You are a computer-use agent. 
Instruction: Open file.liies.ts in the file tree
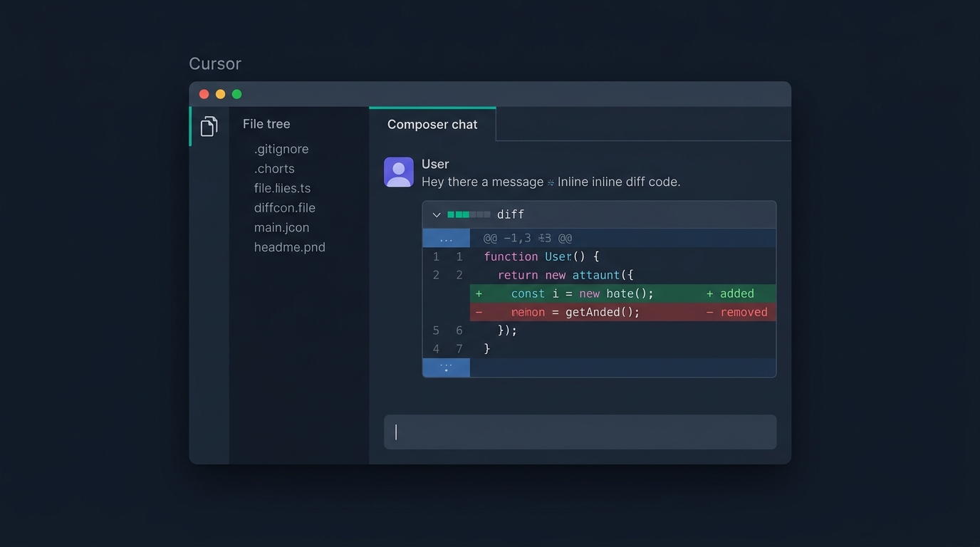tap(282, 188)
